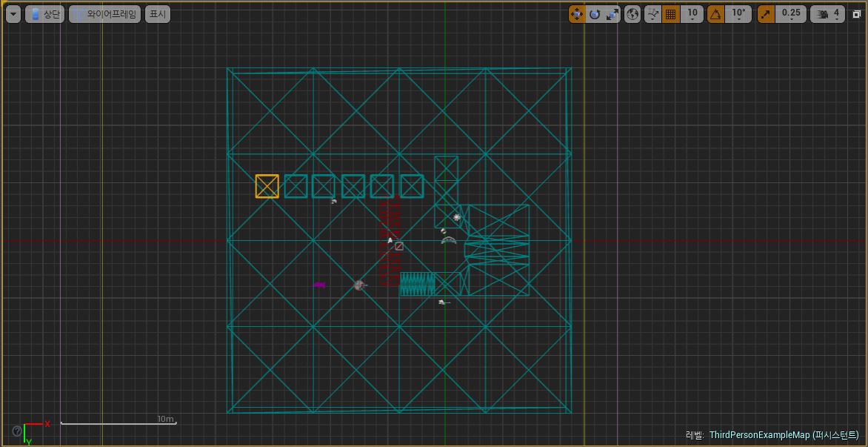
Task: Open the camera speed 4 setting
Action: tap(827, 14)
